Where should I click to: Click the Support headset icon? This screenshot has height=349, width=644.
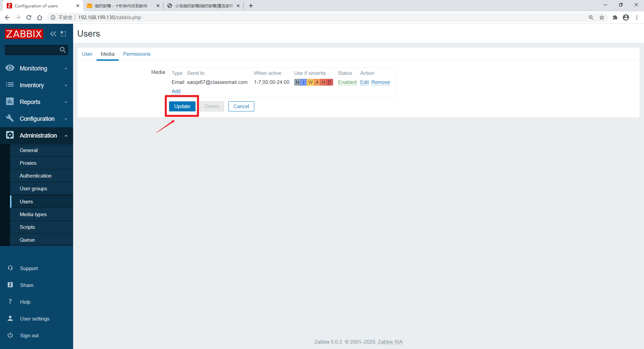(x=10, y=268)
